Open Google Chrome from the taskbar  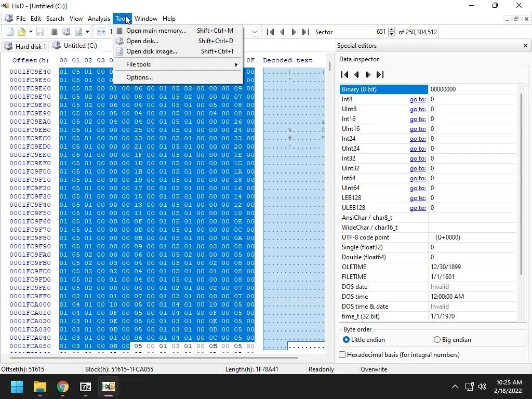(62, 387)
